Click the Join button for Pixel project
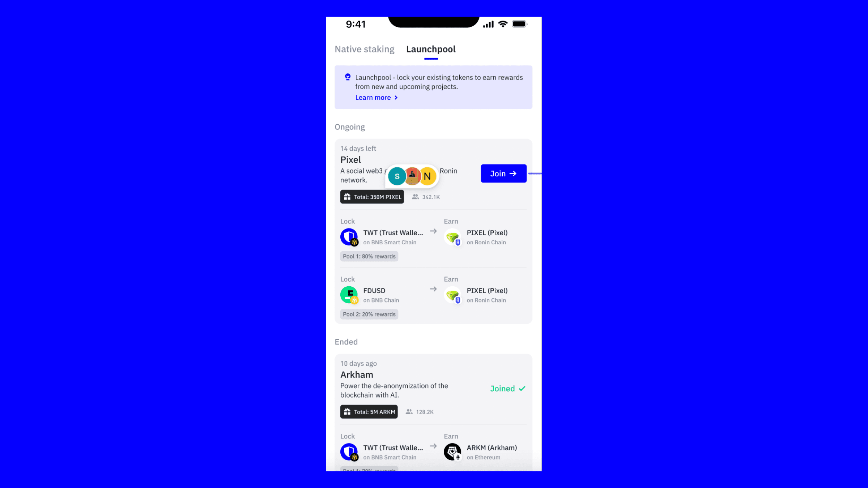The width and height of the screenshot is (868, 488). click(x=504, y=173)
